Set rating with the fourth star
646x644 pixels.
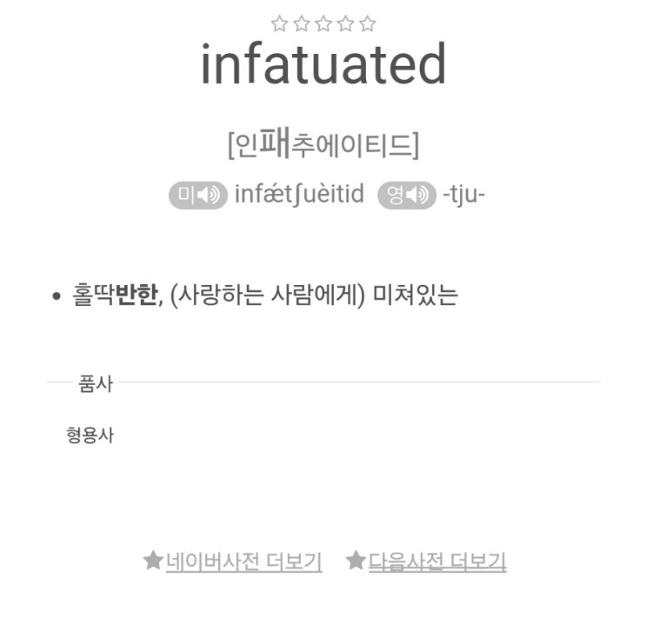click(345, 23)
